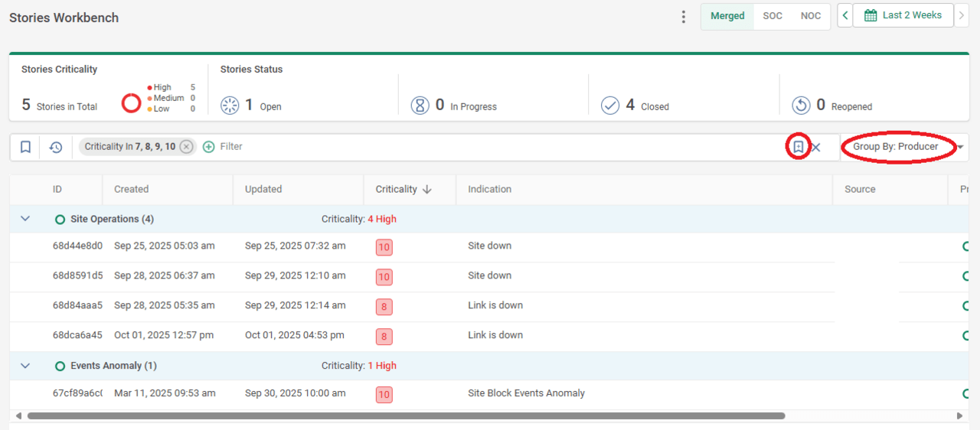Collapse the Site Operations group
The width and height of the screenshot is (980, 430).
tap(25, 219)
